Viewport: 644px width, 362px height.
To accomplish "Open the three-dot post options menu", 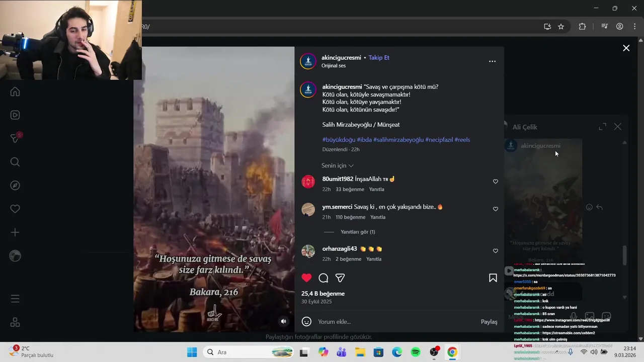I will pos(492,61).
